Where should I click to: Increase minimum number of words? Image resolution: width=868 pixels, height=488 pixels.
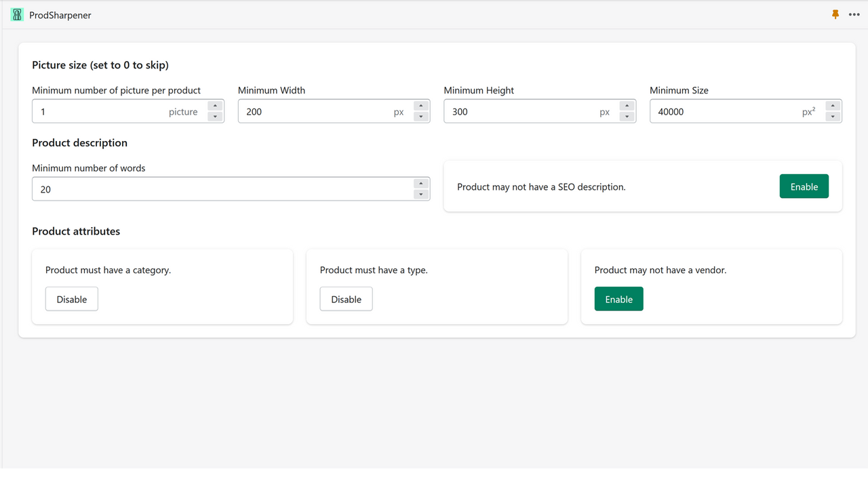[x=421, y=184]
